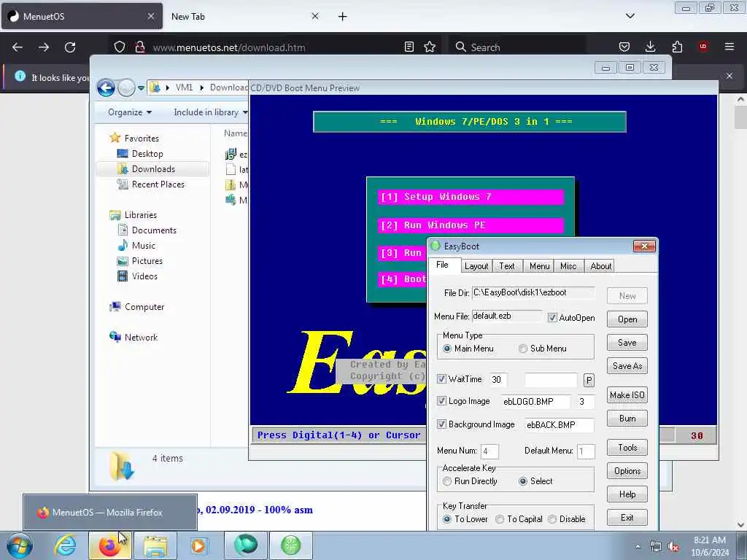
Task: Click the WaitTime value field
Action: [498, 379]
